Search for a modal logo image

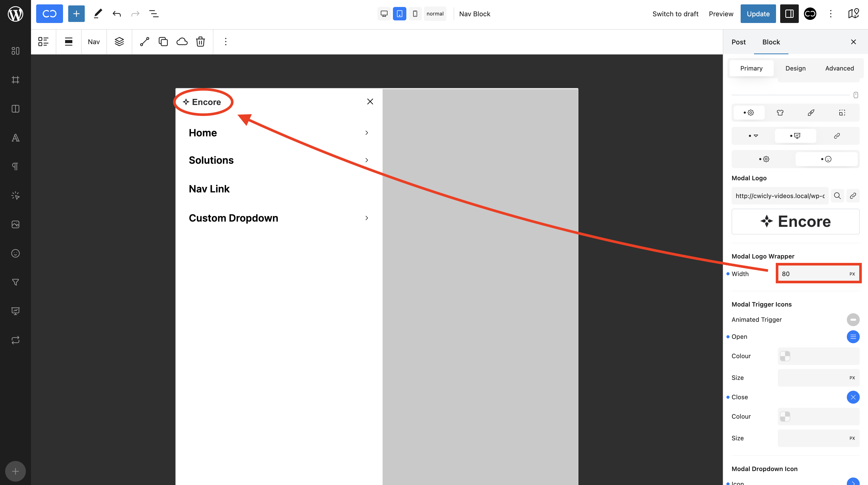tap(837, 196)
